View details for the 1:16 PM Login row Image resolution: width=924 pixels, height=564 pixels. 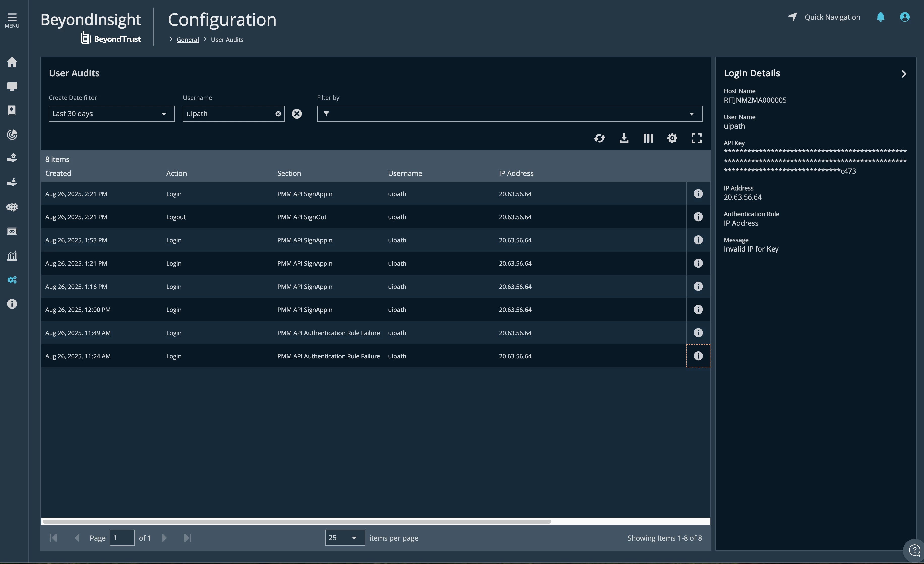coord(698,287)
